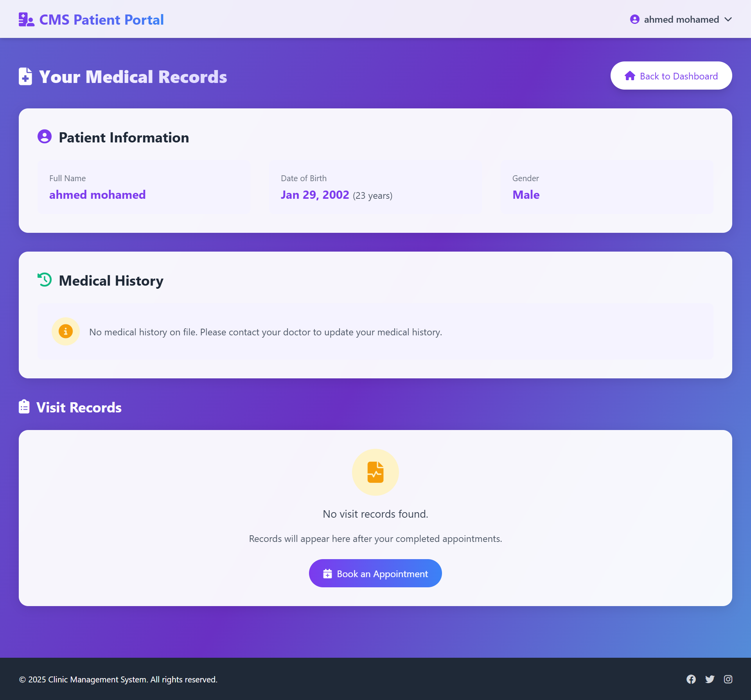Click the Patient Information person icon
The height and width of the screenshot is (700, 751).
click(x=45, y=137)
